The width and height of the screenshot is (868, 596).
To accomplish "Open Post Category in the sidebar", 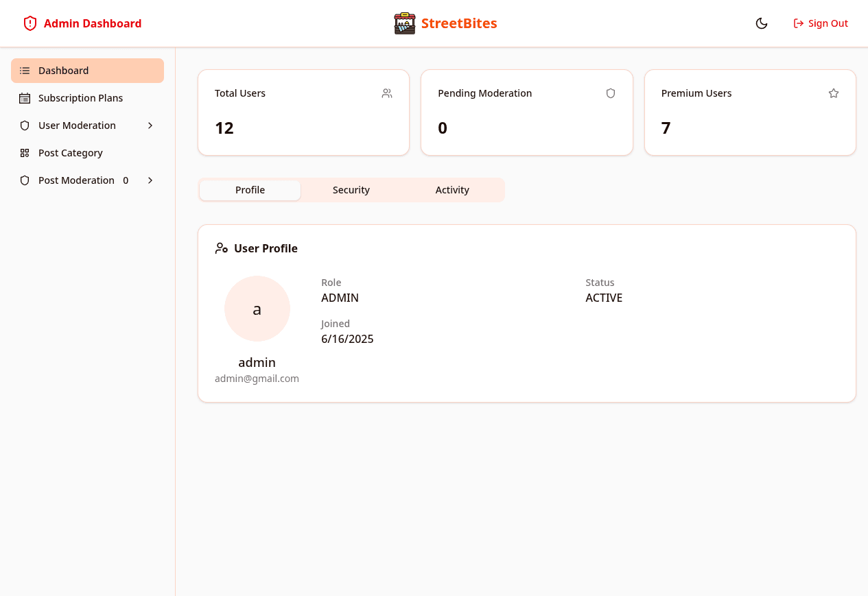I will [87, 153].
